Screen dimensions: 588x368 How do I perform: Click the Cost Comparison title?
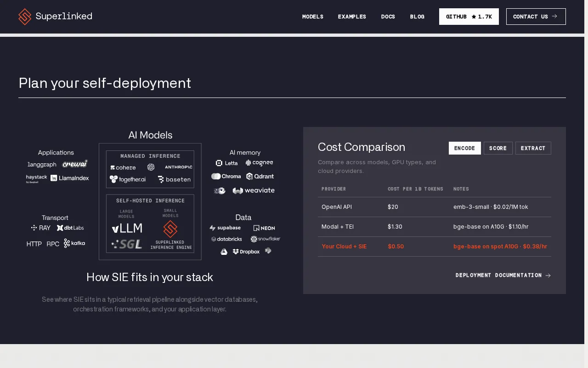(x=362, y=147)
